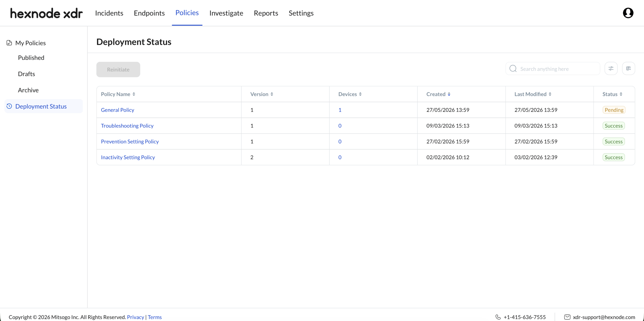Click the Pending status badge

click(x=614, y=110)
